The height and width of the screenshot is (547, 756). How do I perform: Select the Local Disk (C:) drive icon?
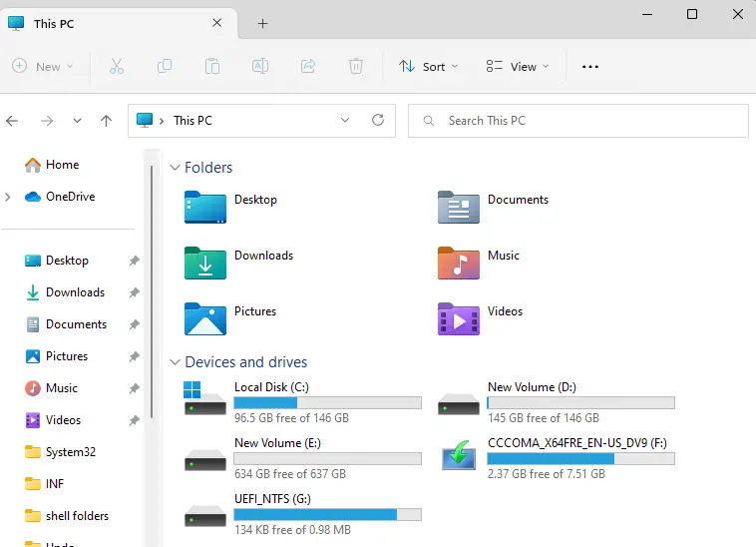coord(204,398)
